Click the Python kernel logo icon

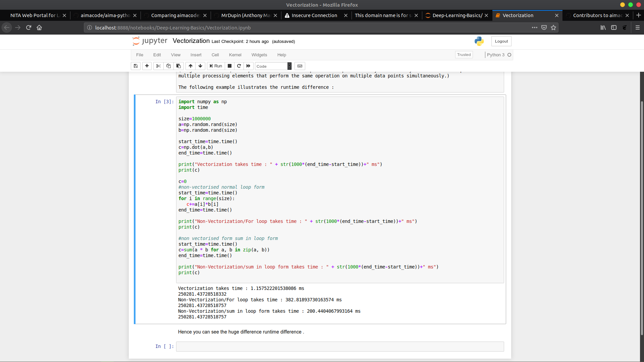[479, 41]
